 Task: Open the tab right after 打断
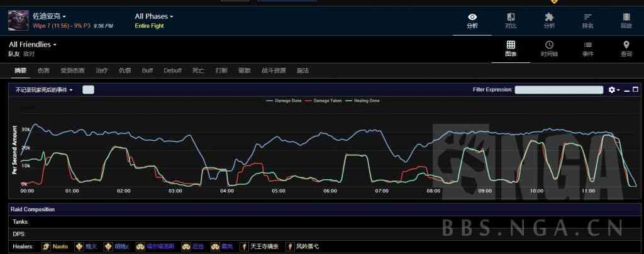pyautogui.click(x=245, y=70)
